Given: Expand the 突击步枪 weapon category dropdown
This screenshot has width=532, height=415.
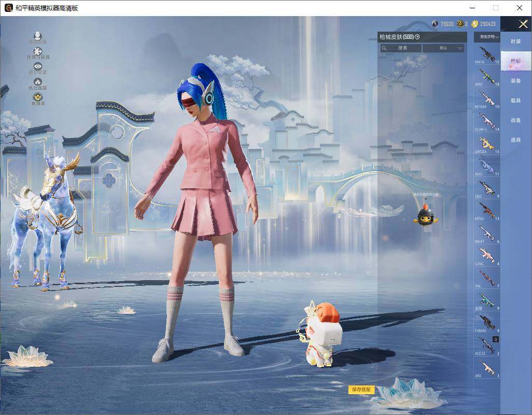Looking at the screenshot, I should (487, 37).
